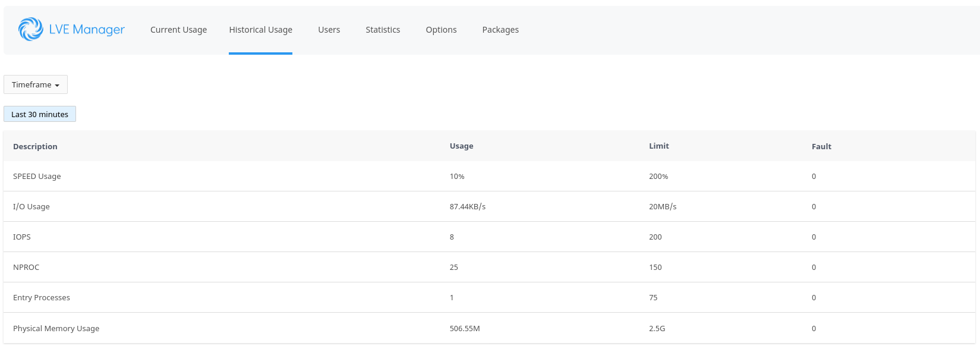This screenshot has width=980, height=349.
Task: Click the Timeframe dropdown caret arrow
Action: pyautogui.click(x=57, y=86)
